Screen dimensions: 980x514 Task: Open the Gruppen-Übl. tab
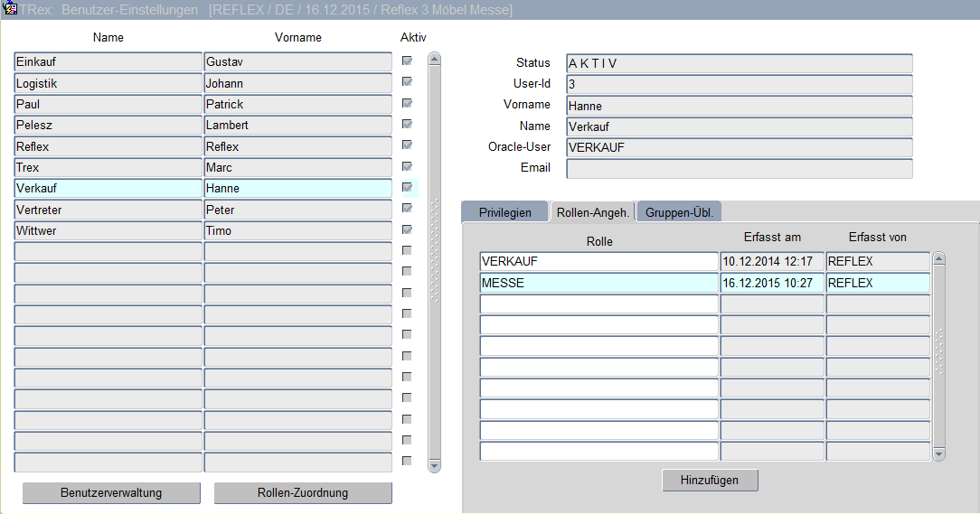[678, 211]
